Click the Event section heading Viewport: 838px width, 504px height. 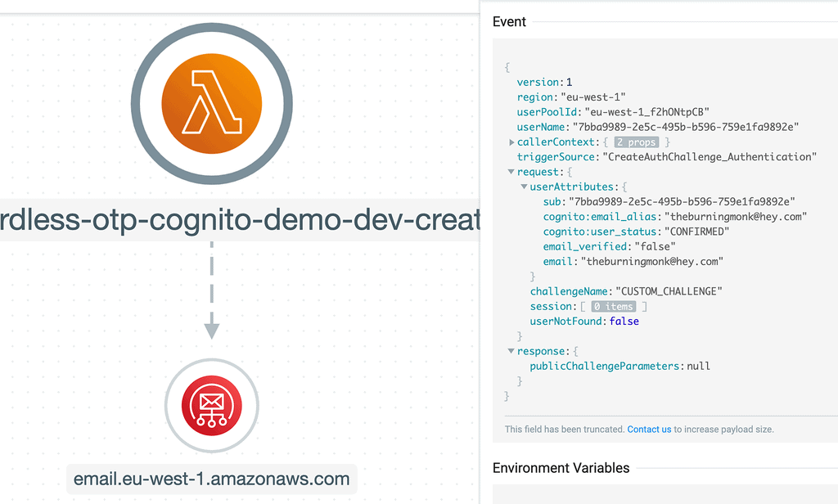coord(509,22)
